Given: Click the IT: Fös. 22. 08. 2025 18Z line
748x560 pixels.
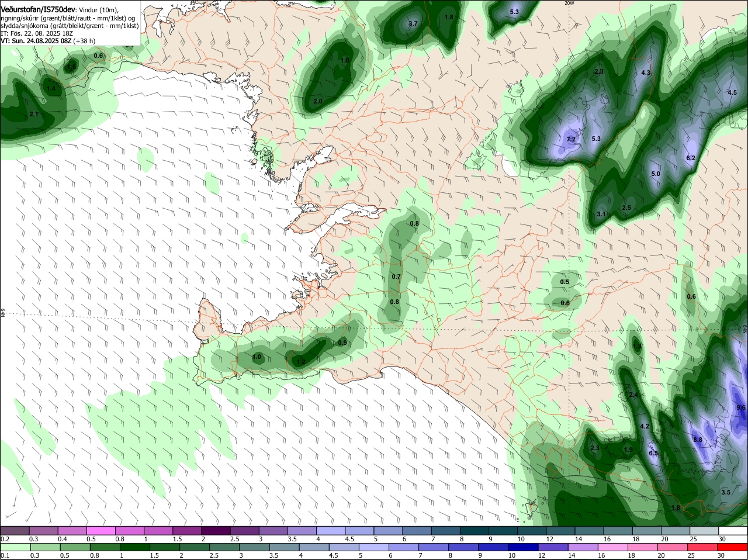Looking at the screenshot, I should pos(37,33).
